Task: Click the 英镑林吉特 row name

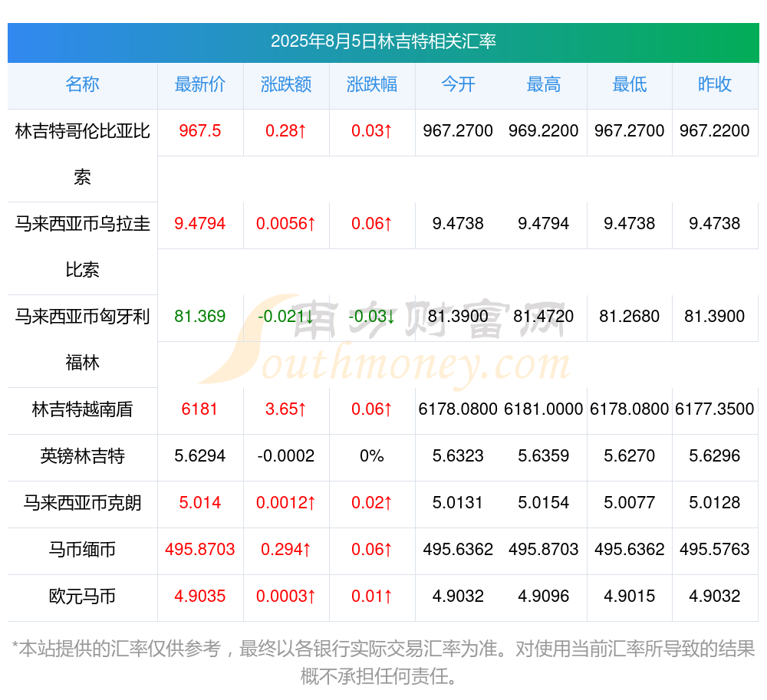Action: [82, 456]
